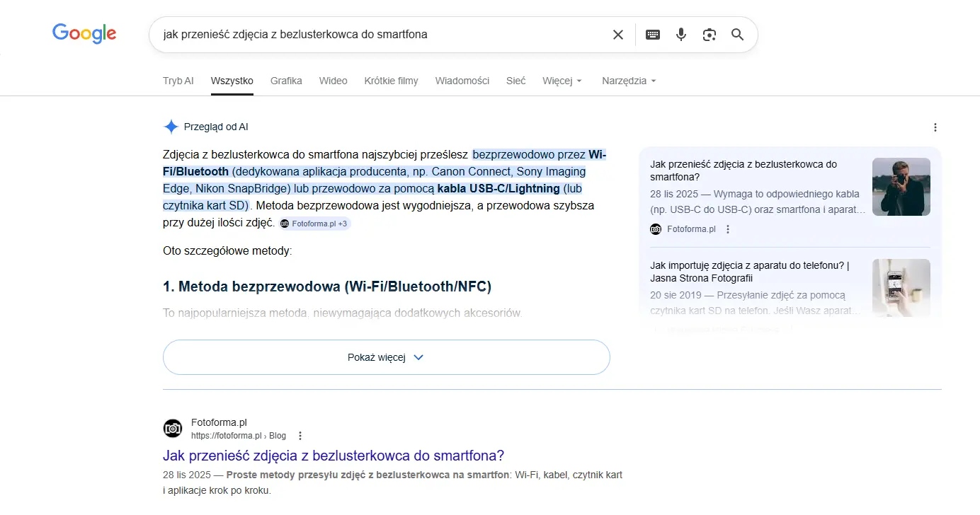
Task: Open Google Lens image search icon
Action: (710, 35)
